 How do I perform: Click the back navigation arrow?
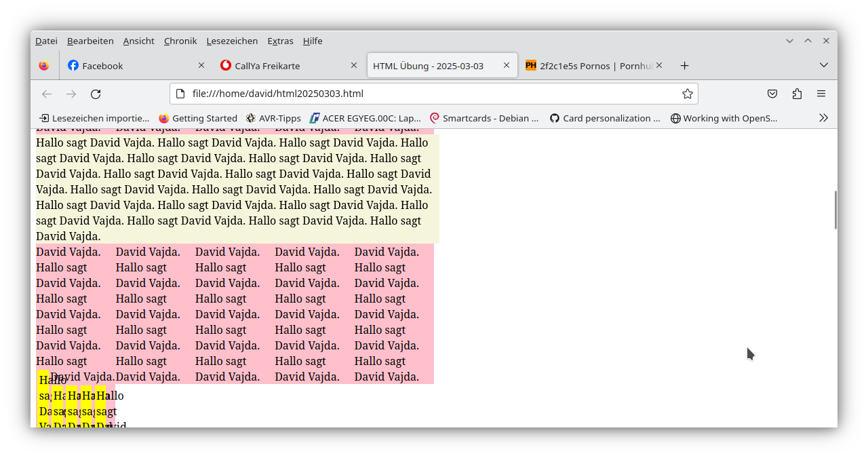[x=47, y=94]
